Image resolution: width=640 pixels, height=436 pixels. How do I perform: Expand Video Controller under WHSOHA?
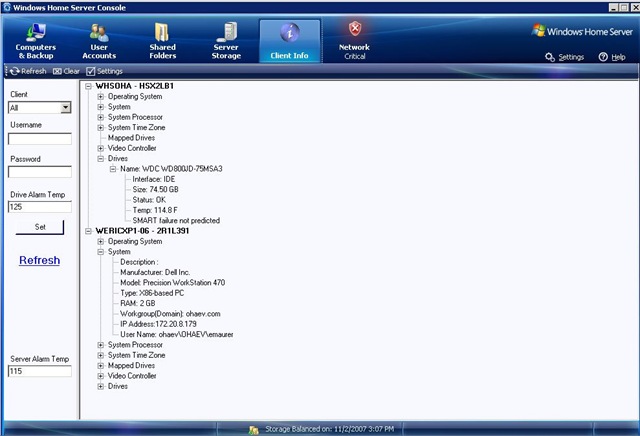(100, 148)
